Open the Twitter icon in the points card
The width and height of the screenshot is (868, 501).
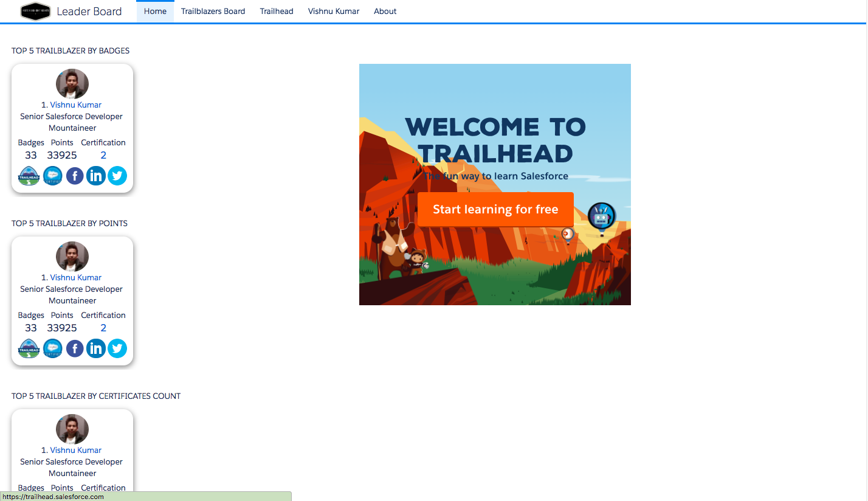[117, 349]
